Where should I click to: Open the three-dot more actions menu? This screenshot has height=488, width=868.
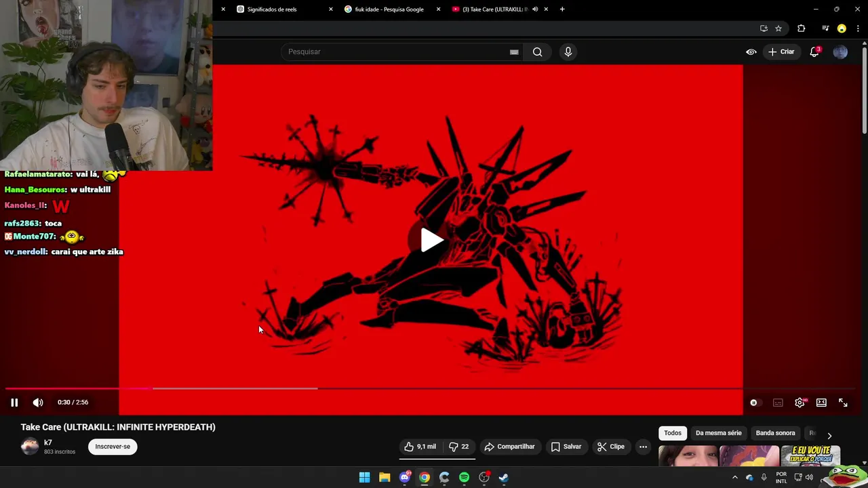pyautogui.click(x=643, y=447)
